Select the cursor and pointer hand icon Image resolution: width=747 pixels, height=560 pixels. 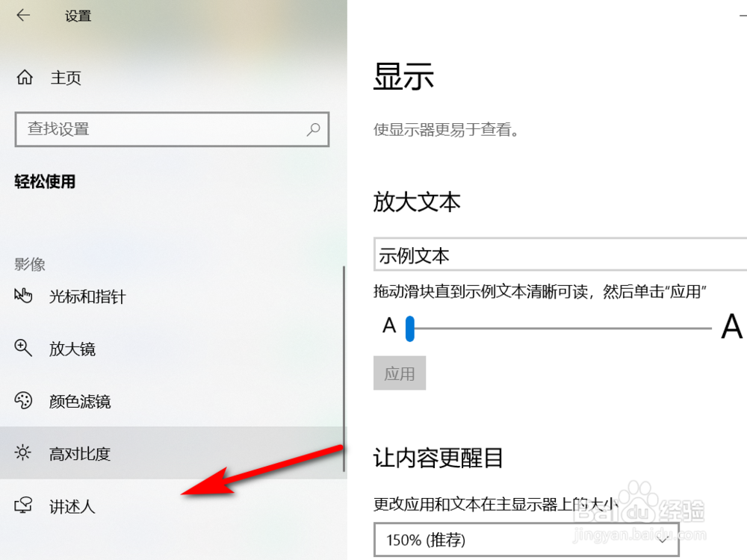23,296
